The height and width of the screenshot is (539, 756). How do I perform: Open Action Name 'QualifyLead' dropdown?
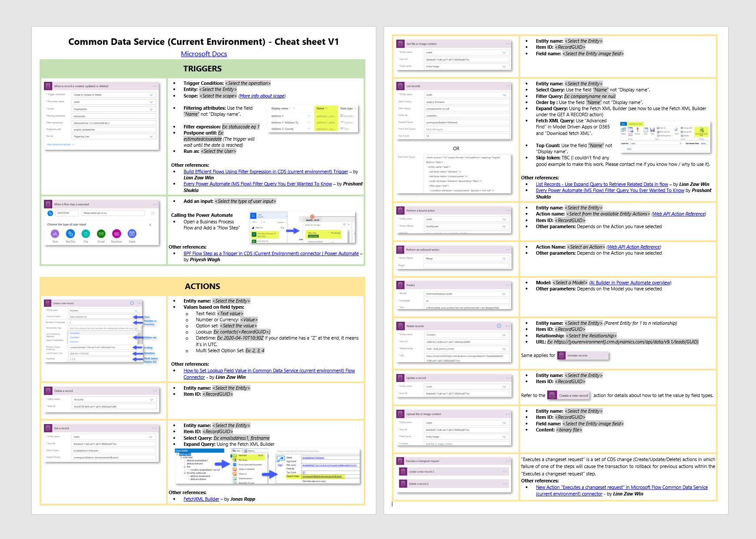(505, 226)
